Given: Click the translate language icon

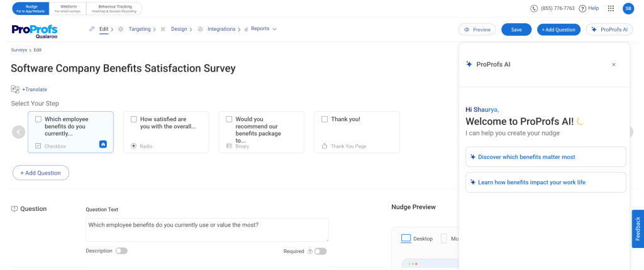Looking at the screenshot, I should click(15, 89).
